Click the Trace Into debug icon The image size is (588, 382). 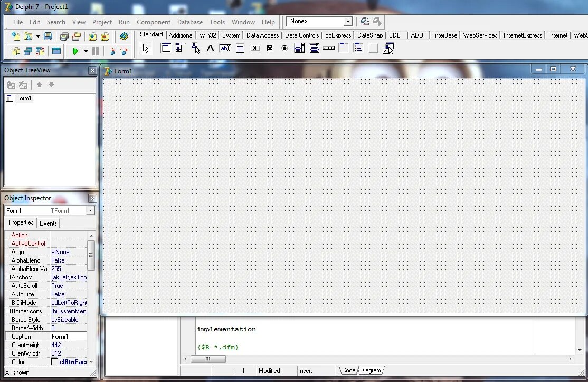tap(112, 51)
